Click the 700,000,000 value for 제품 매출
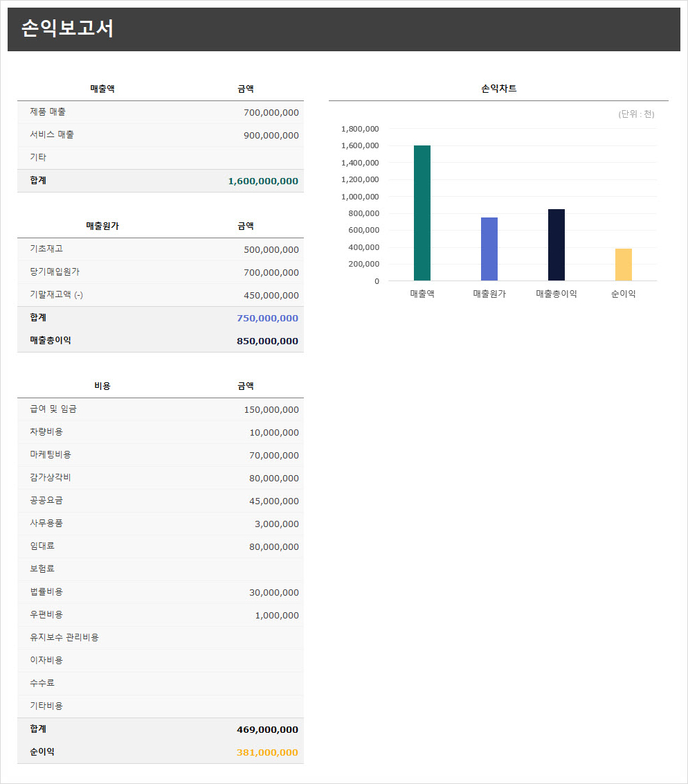688x784 pixels. tap(271, 112)
